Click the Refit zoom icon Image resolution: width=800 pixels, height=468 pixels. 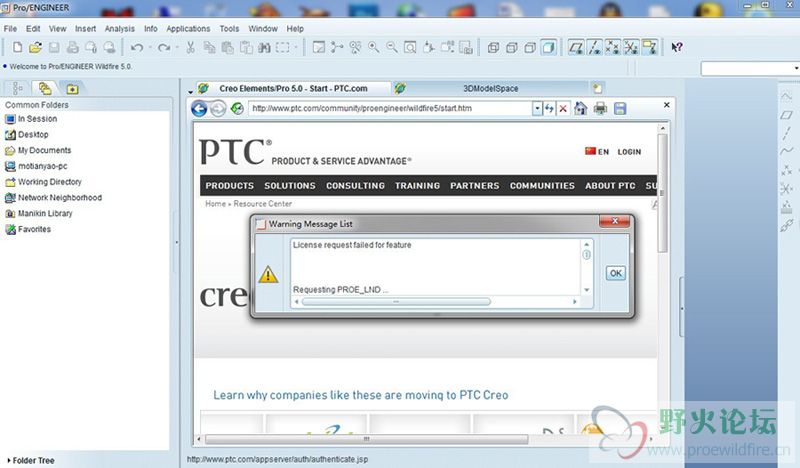(x=410, y=47)
